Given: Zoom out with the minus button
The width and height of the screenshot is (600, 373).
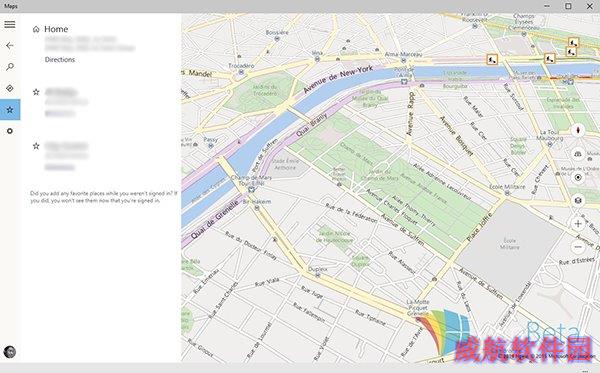Looking at the screenshot, I should pos(578,247).
